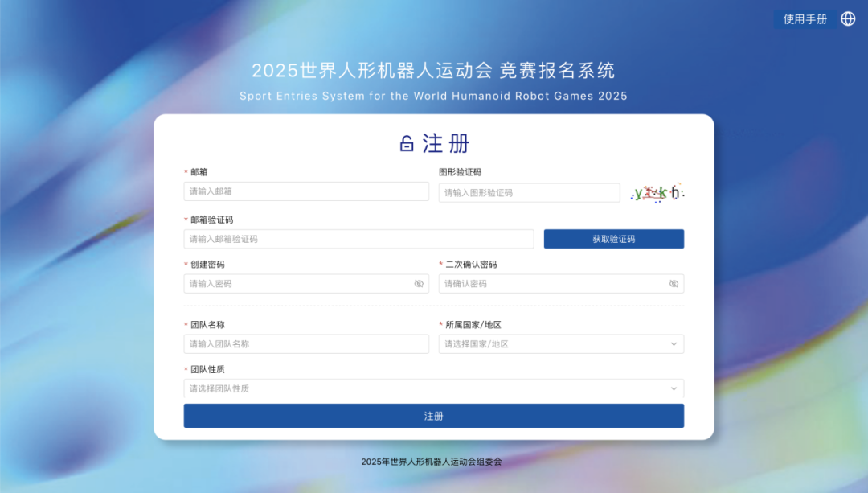Click chevron arrow in 所属国家/地区 field
868x493 pixels.
(674, 344)
